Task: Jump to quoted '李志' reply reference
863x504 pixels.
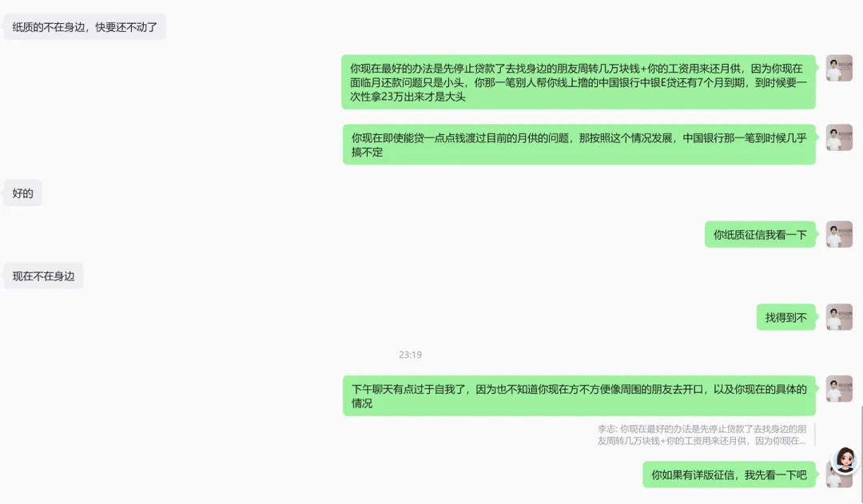Action: pos(702,435)
